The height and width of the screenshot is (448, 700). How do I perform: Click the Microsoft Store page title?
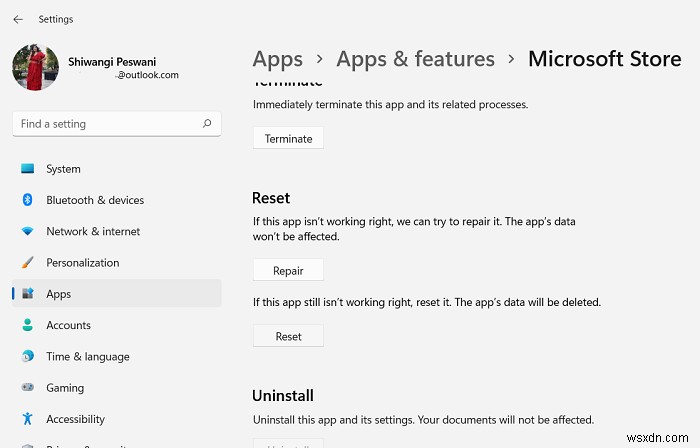click(x=605, y=59)
